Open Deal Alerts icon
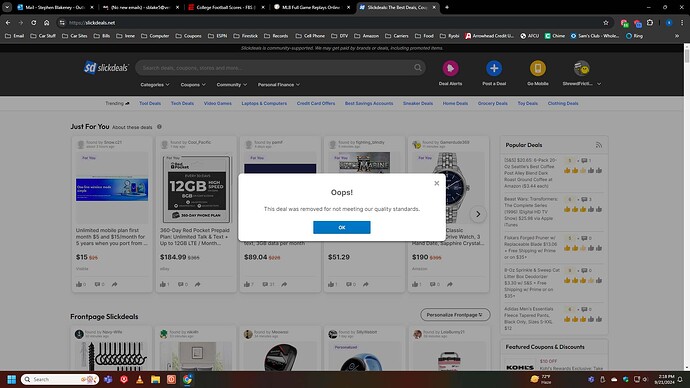The image size is (690, 388). [x=450, y=68]
